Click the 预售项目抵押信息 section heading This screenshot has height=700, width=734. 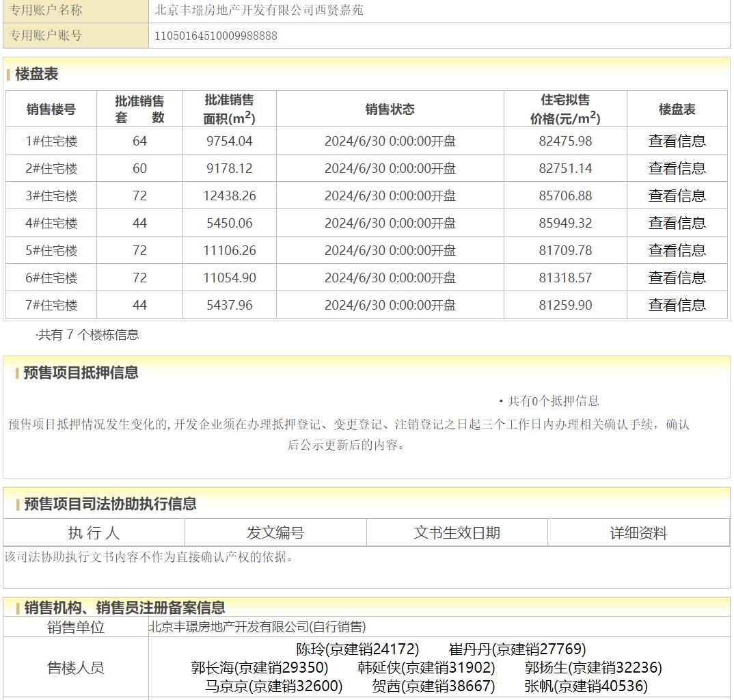click(x=81, y=373)
